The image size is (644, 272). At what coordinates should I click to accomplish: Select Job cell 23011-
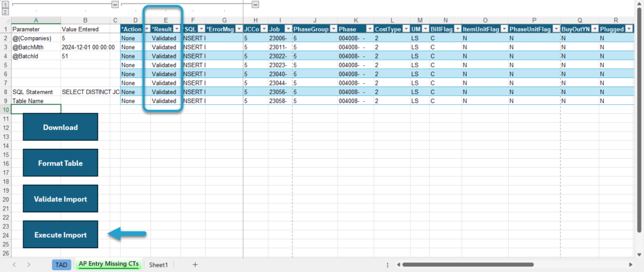click(x=280, y=47)
